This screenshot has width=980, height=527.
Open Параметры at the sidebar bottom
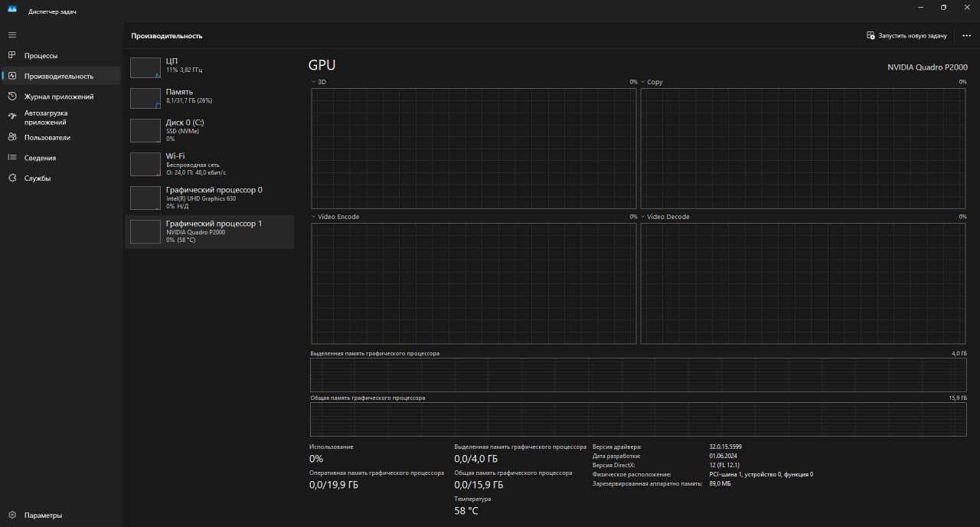click(x=61, y=515)
